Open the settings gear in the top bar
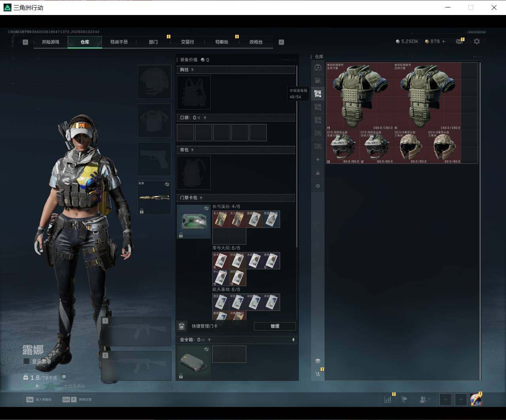Viewport: 506px width, 420px height. 477,41
